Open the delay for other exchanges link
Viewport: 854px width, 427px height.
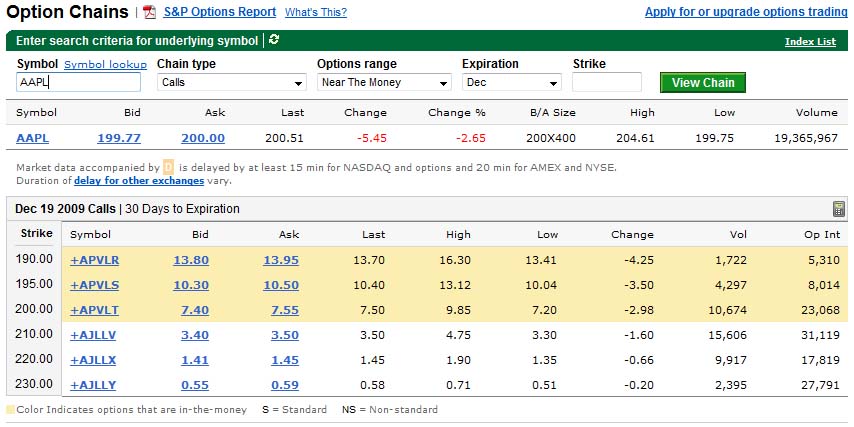(x=139, y=181)
